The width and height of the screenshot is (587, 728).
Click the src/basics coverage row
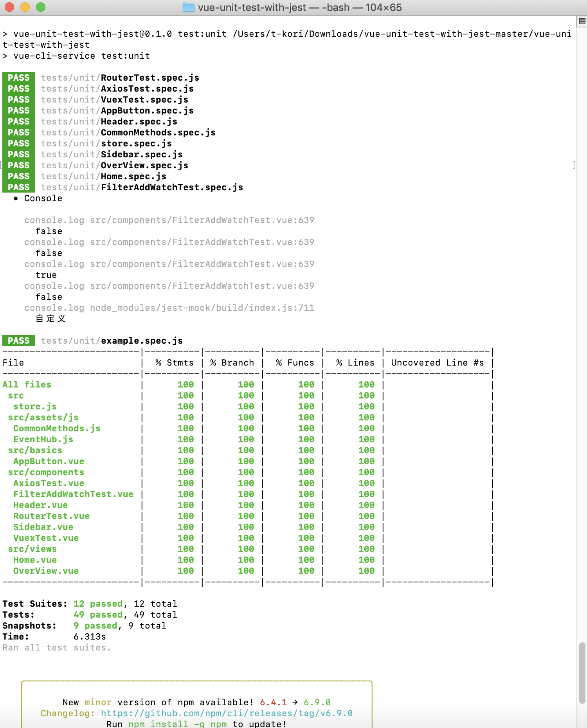coord(247,450)
